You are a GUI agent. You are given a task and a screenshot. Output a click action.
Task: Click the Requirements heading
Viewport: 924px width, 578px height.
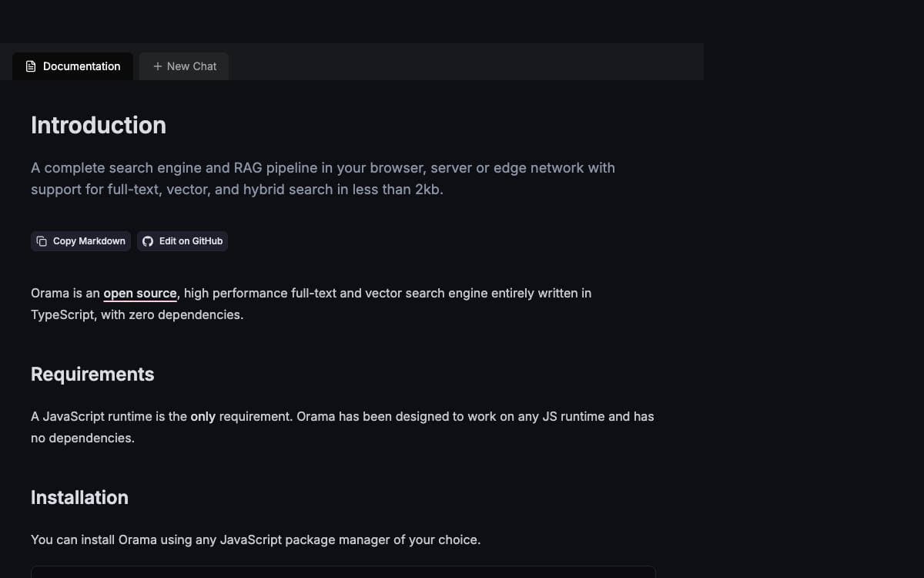tap(92, 375)
